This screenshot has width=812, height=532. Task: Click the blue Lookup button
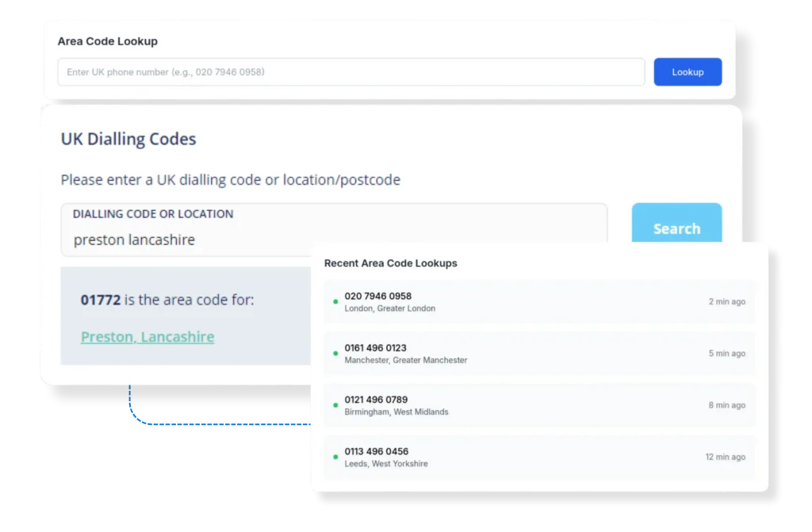click(x=688, y=72)
